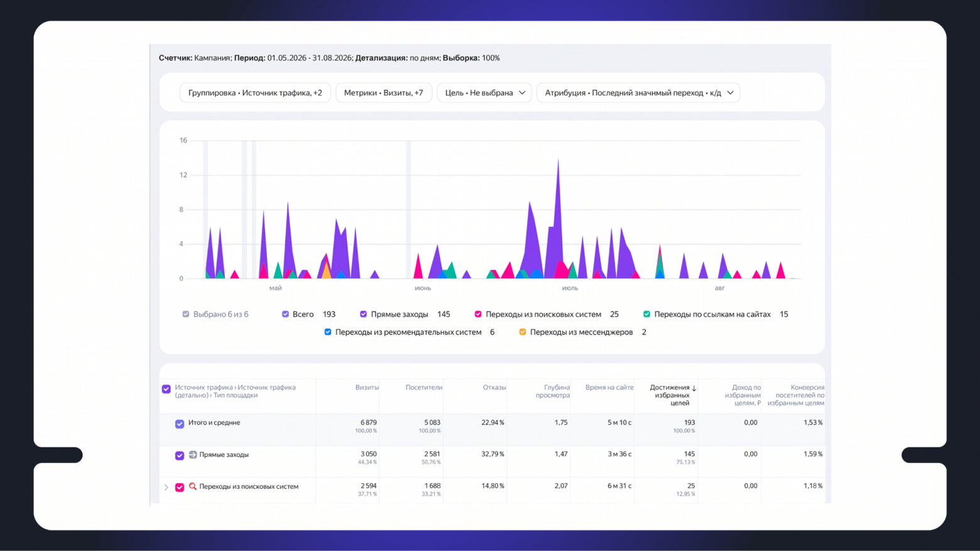The width and height of the screenshot is (980, 551).
Task: Sort table by Время на сайте column
Action: pyautogui.click(x=609, y=388)
